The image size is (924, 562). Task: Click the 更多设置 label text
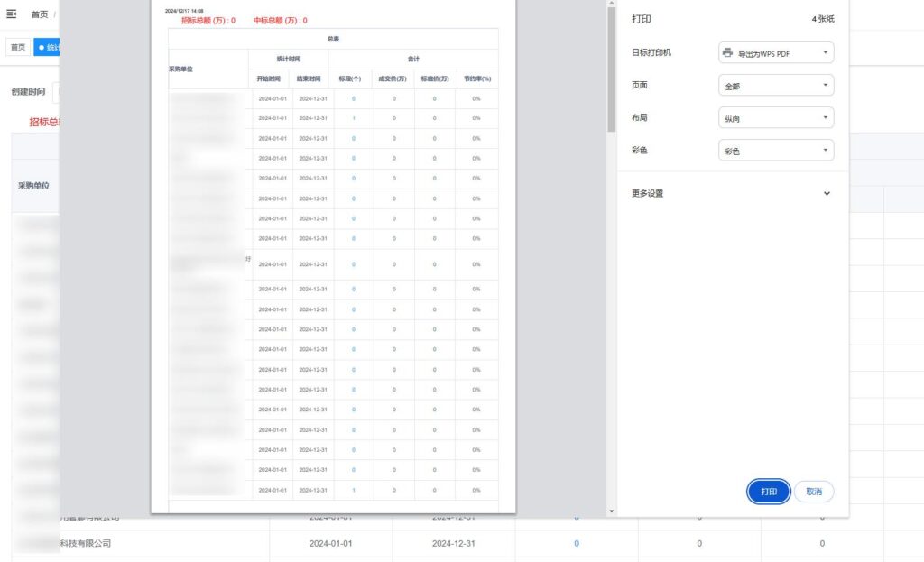(x=647, y=193)
